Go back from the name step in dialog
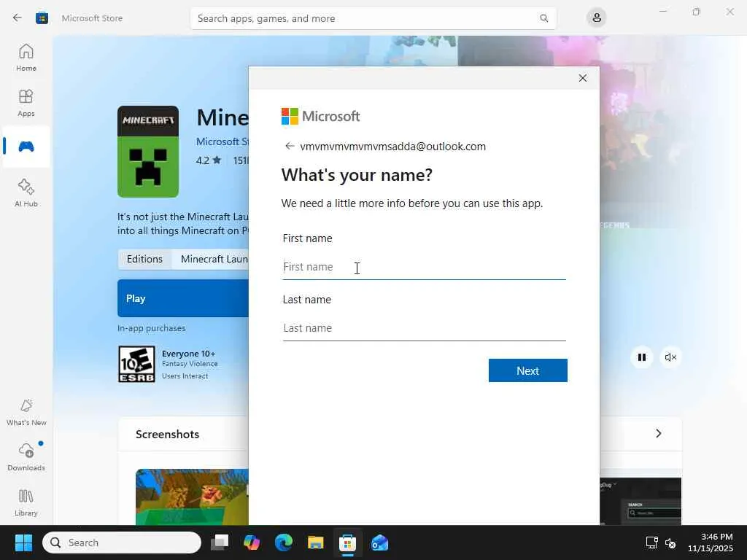Screen dimensions: 747x560 point(289,146)
